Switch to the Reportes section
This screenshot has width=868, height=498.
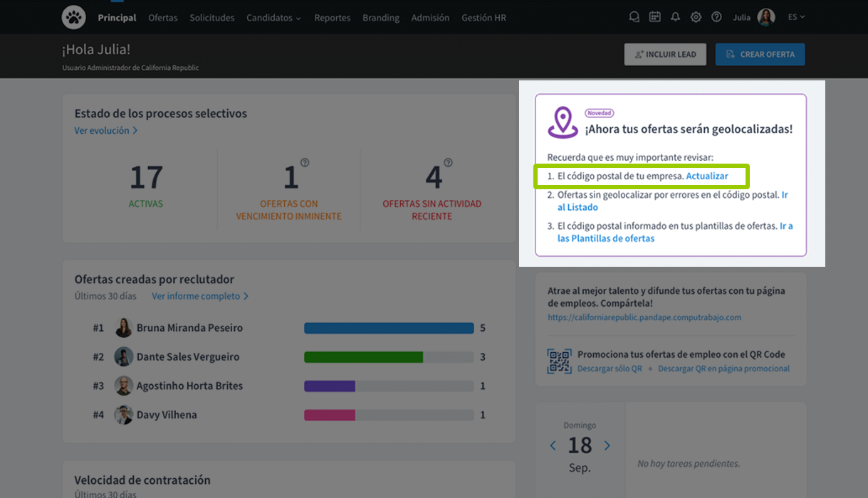coord(332,18)
